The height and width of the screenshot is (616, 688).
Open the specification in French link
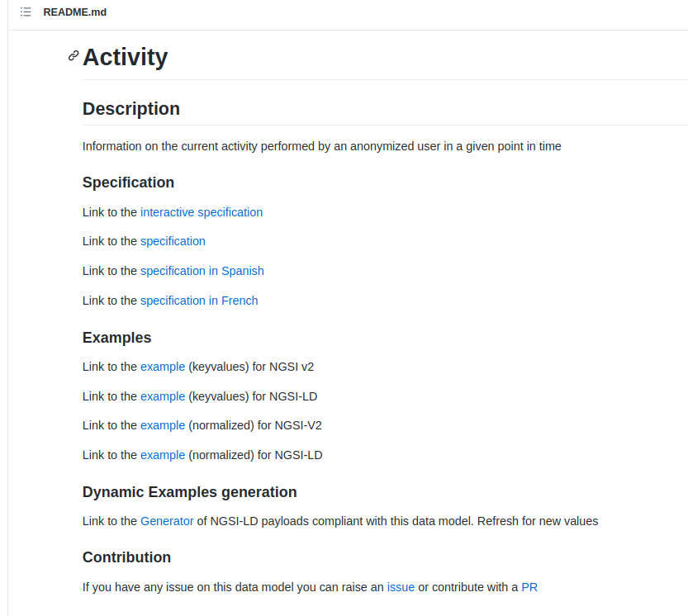pyautogui.click(x=199, y=301)
